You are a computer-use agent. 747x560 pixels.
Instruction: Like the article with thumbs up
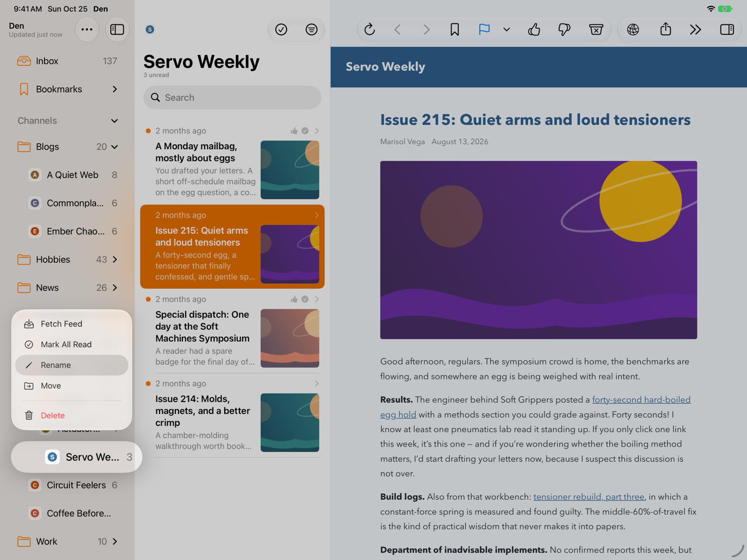point(534,29)
